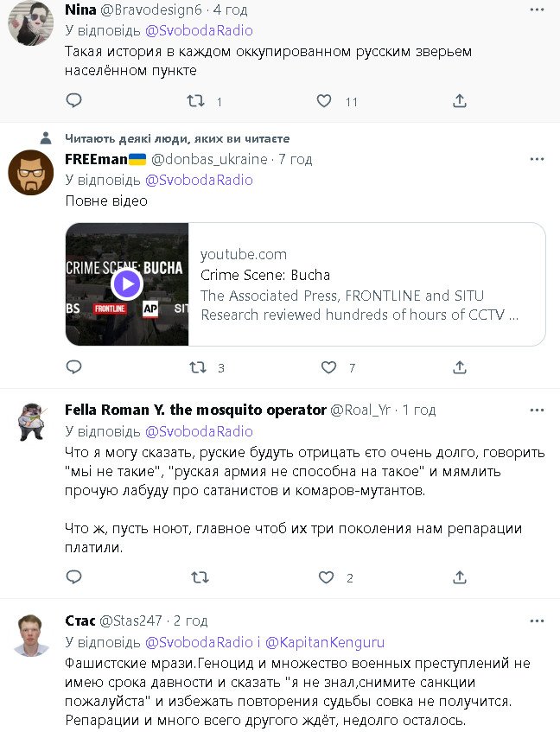The image size is (560, 732).
Task: Reply to Fella Roman Y.'s tweet
Action: point(74,577)
